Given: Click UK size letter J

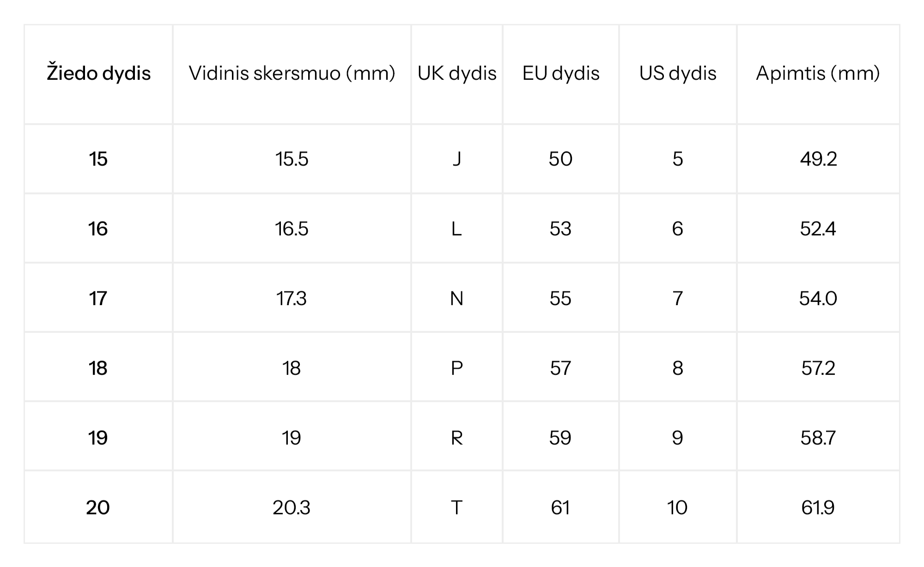Looking at the screenshot, I should (x=456, y=159).
